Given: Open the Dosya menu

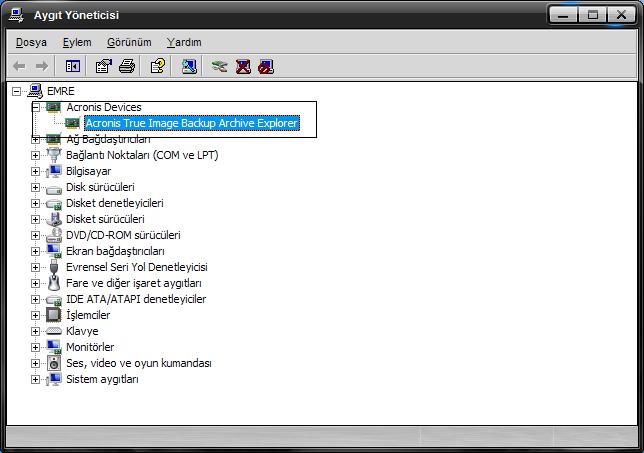Looking at the screenshot, I should (x=31, y=42).
